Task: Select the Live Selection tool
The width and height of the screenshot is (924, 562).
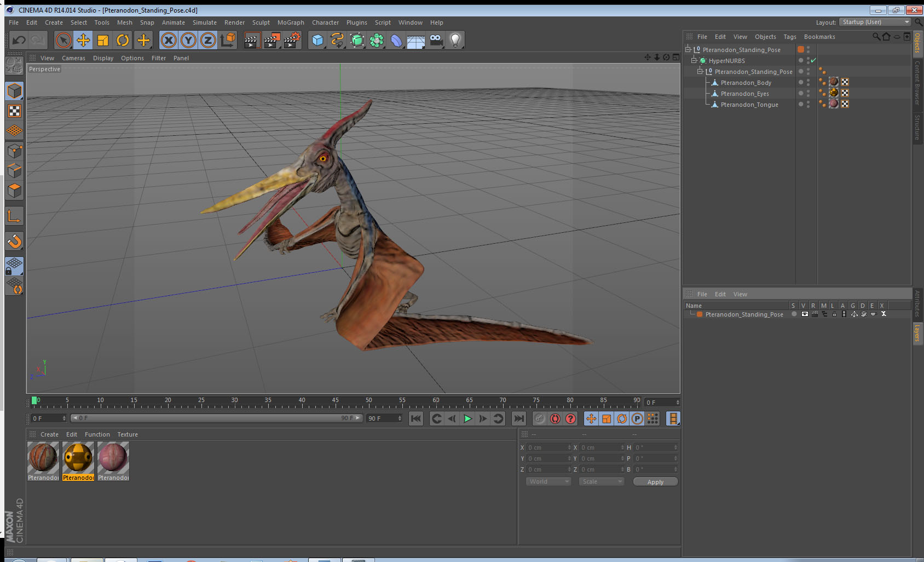Action: 63,40
